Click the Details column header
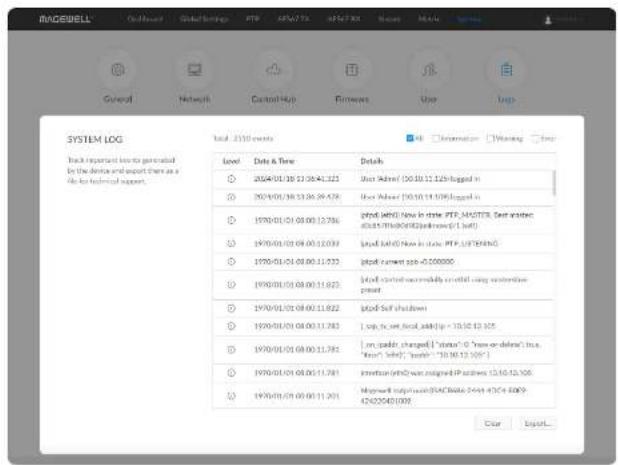Image resolution: width=618 pixels, height=465 pixels. pos(372,161)
